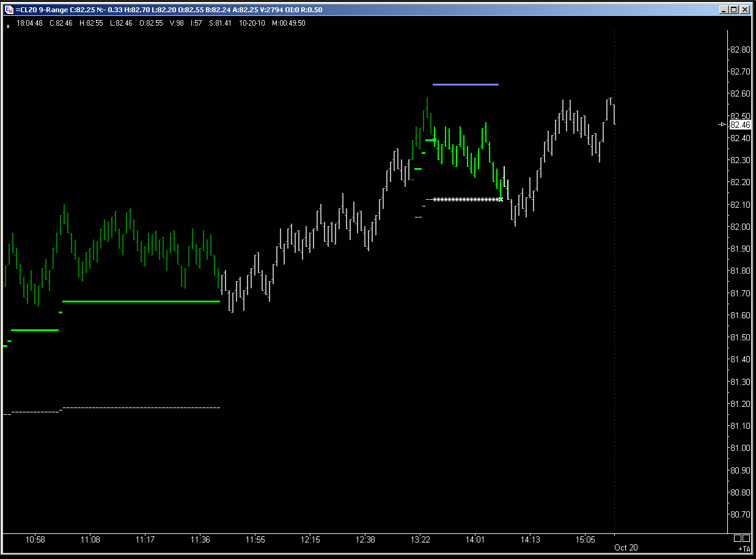Viewport: 756px width, 559px height.
Task: Open the chart window system menu icon
Action: click(x=9, y=9)
